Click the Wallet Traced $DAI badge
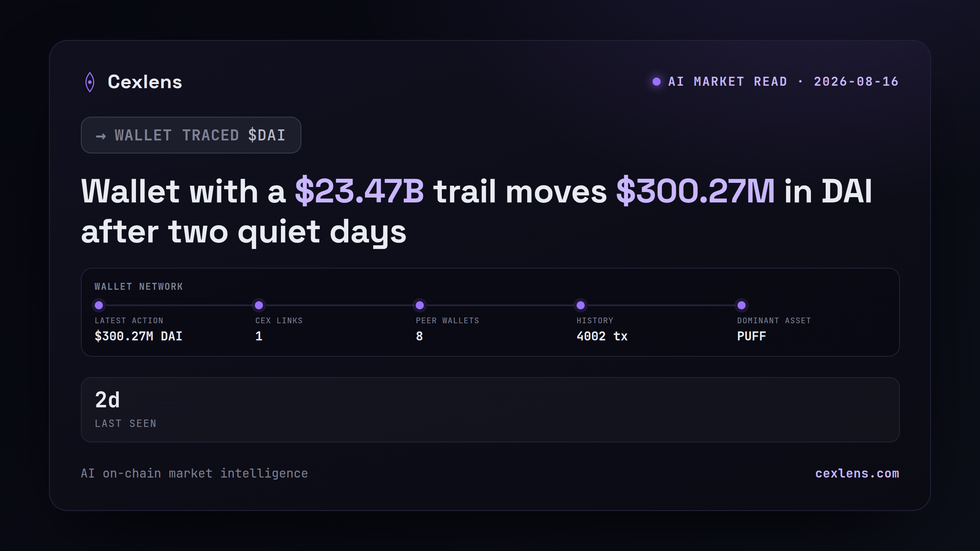 coord(191,135)
